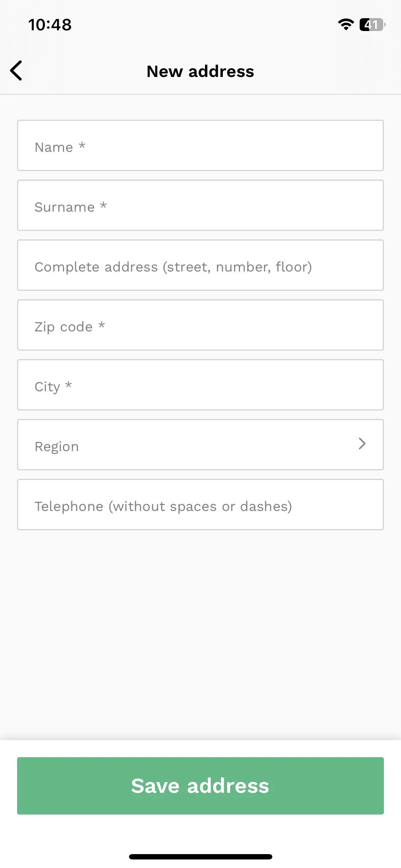Image resolution: width=401 pixels, height=868 pixels.
Task: Tap the empty area below Telephone field
Action: click(200, 634)
